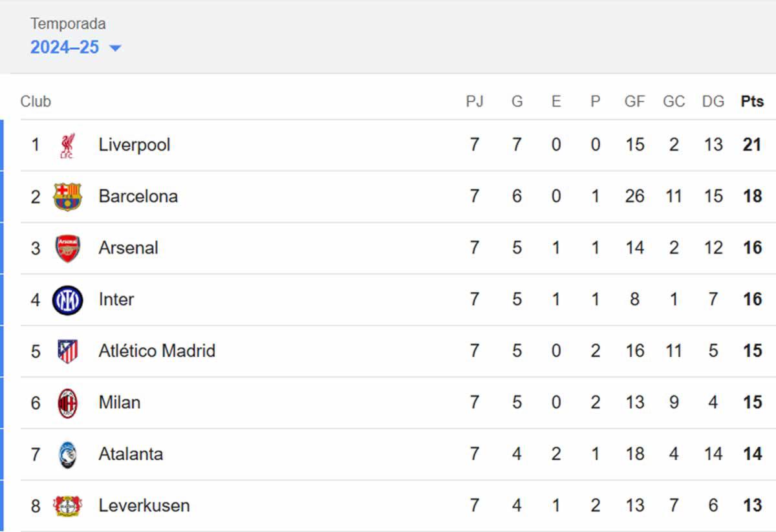Click the Atalanta club crest
The image size is (776, 532).
(x=67, y=454)
